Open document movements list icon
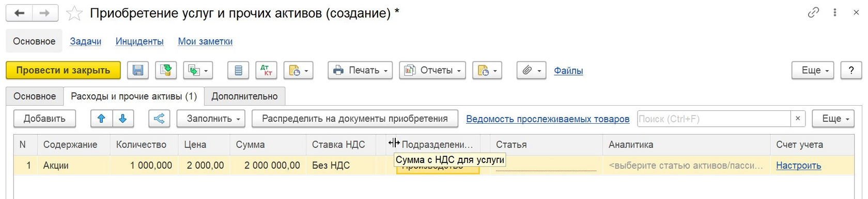This screenshot has height=199, width=868. tap(238, 71)
